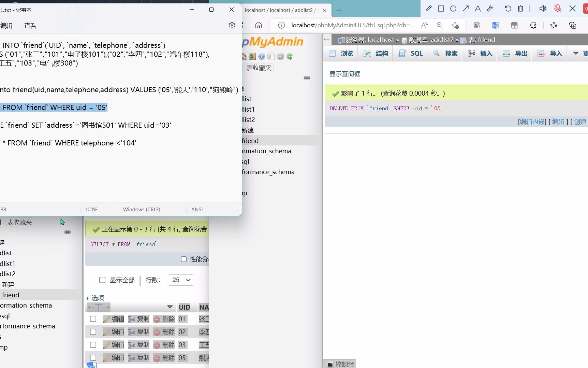Tick checkbox for row with UID 02
The width and height of the screenshot is (588, 368).
pos(93,332)
